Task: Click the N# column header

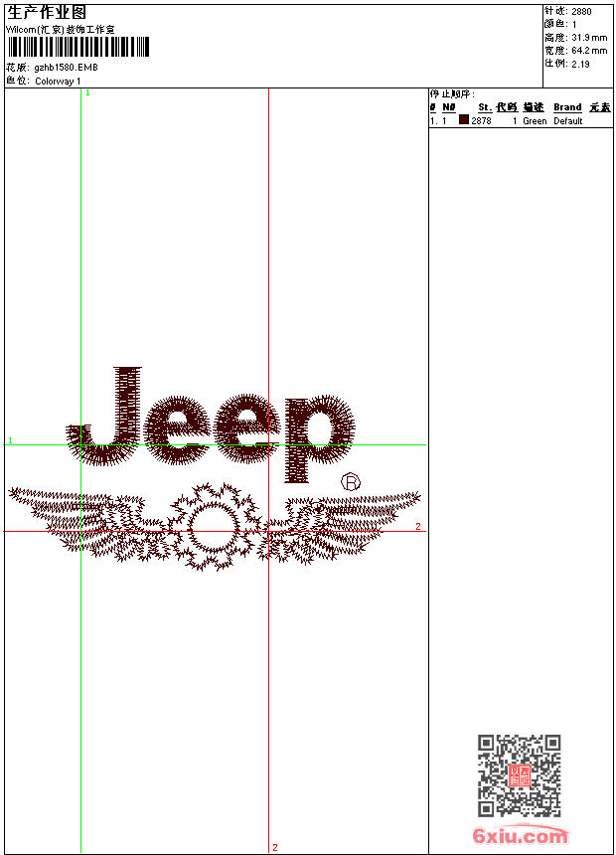Action: tap(449, 107)
